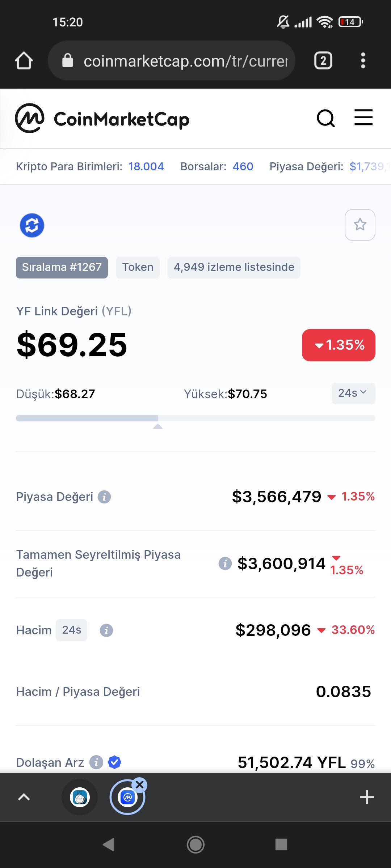
Task: Tap the low-high price range bar
Action: click(x=195, y=418)
